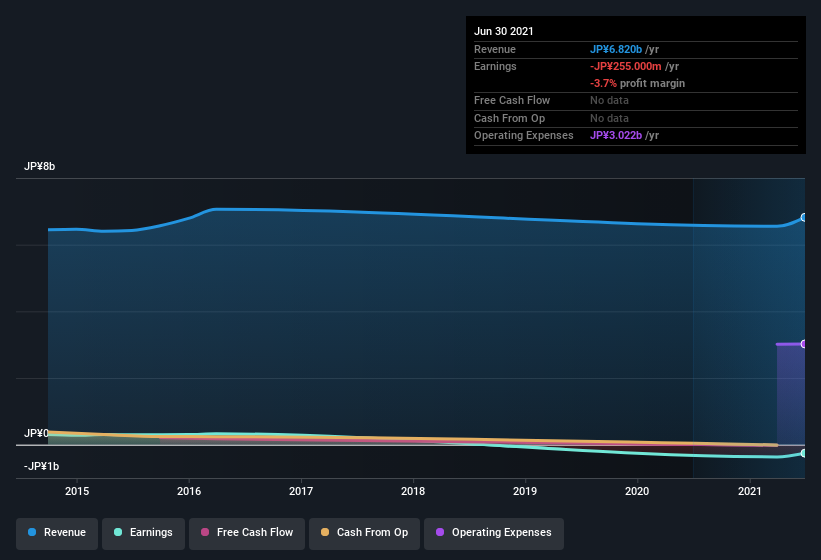Viewport: 821px width, 560px height.
Task: Click the Revenue tooltip row label
Action: coord(495,49)
